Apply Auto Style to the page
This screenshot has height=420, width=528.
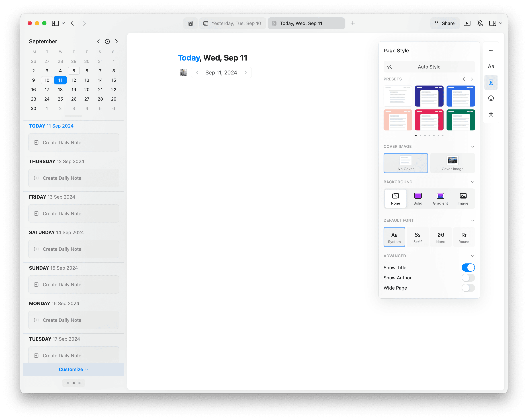[x=429, y=67]
